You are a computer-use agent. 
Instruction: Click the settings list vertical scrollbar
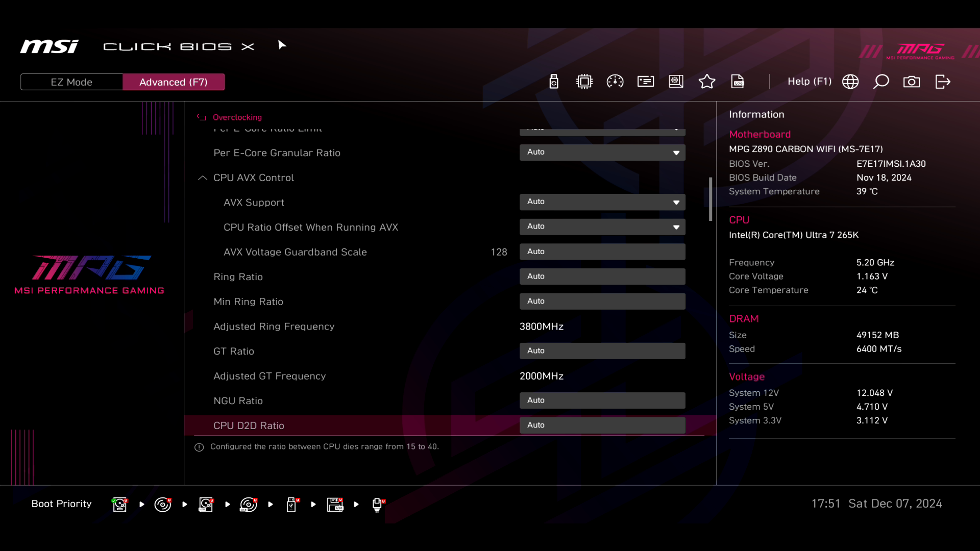point(710,199)
